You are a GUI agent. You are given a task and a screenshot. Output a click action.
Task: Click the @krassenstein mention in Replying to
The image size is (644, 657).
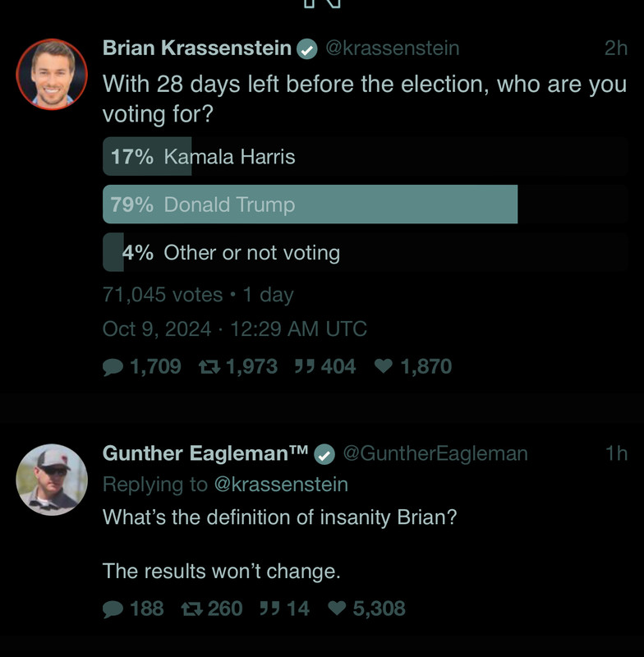281,485
